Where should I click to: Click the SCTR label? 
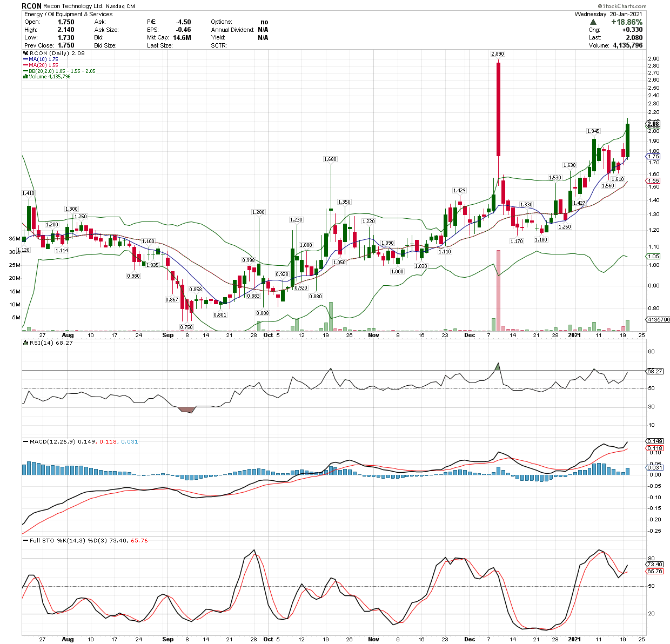(219, 45)
